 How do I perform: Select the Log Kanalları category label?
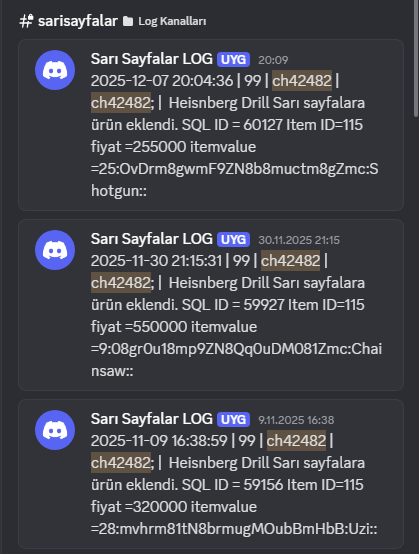click(172, 21)
